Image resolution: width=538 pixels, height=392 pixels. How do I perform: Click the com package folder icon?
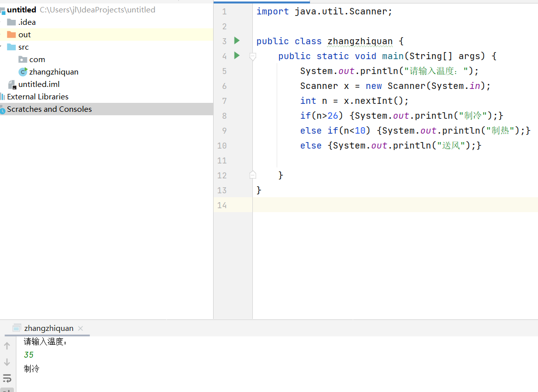pyautogui.click(x=23, y=60)
